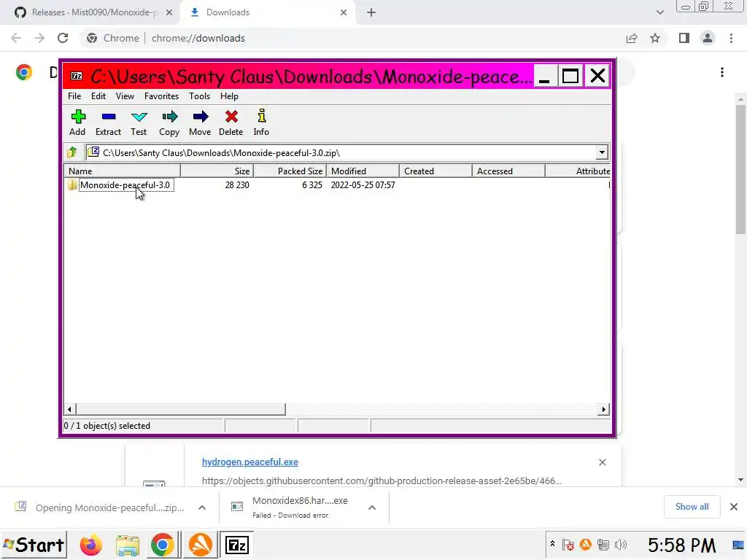Click the archive path address field
Image resolution: width=747 pixels, height=560 pixels.
coord(341,152)
